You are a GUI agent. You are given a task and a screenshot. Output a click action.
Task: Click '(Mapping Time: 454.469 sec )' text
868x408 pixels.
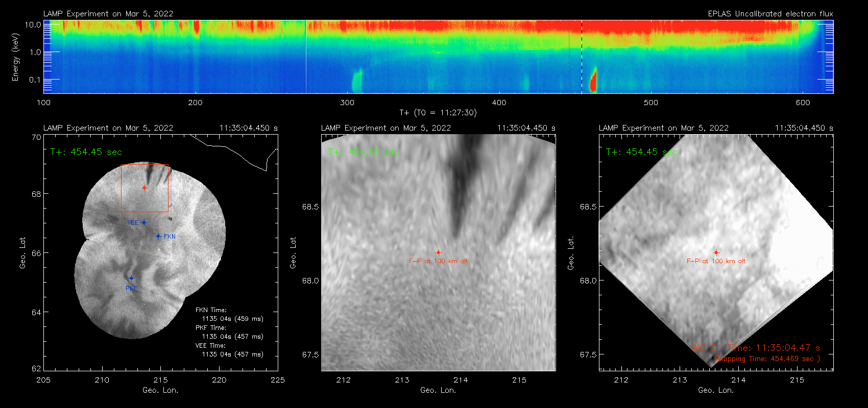tap(767, 359)
